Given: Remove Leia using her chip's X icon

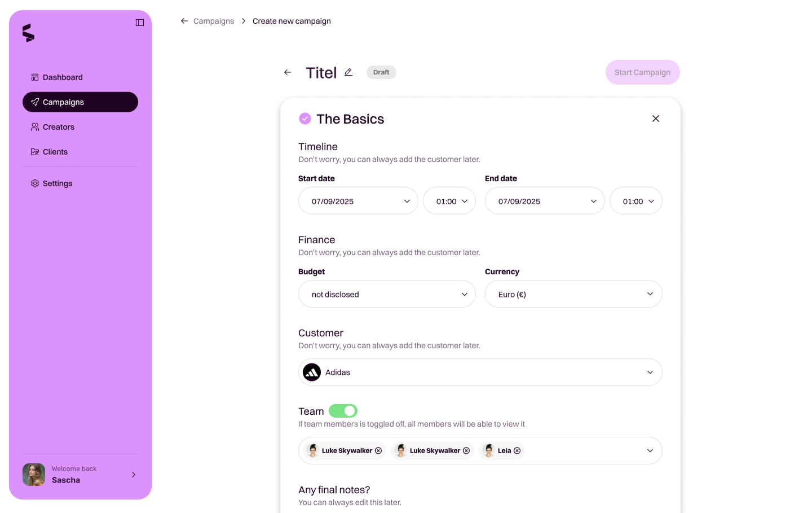Looking at the screenshot, I should pos(517,450).
